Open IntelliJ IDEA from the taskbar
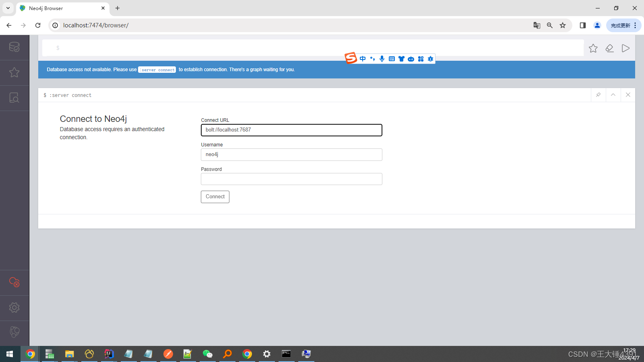Screen dimensions: 644x362 point(109,354)
